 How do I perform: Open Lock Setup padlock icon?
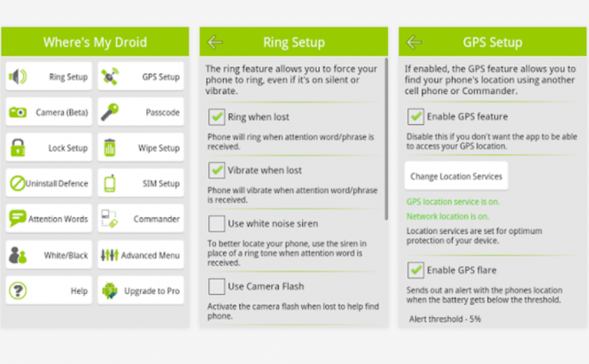(x=18, y=147)
